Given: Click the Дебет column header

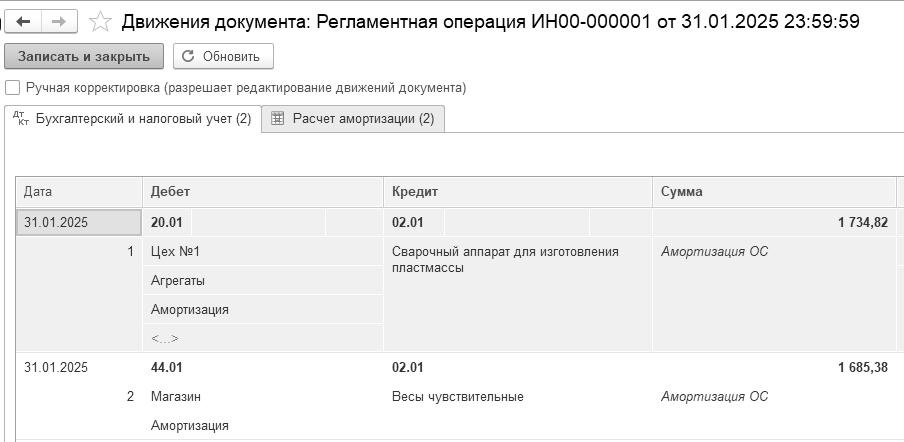Looking at the screenshot, I should [263, 192].
